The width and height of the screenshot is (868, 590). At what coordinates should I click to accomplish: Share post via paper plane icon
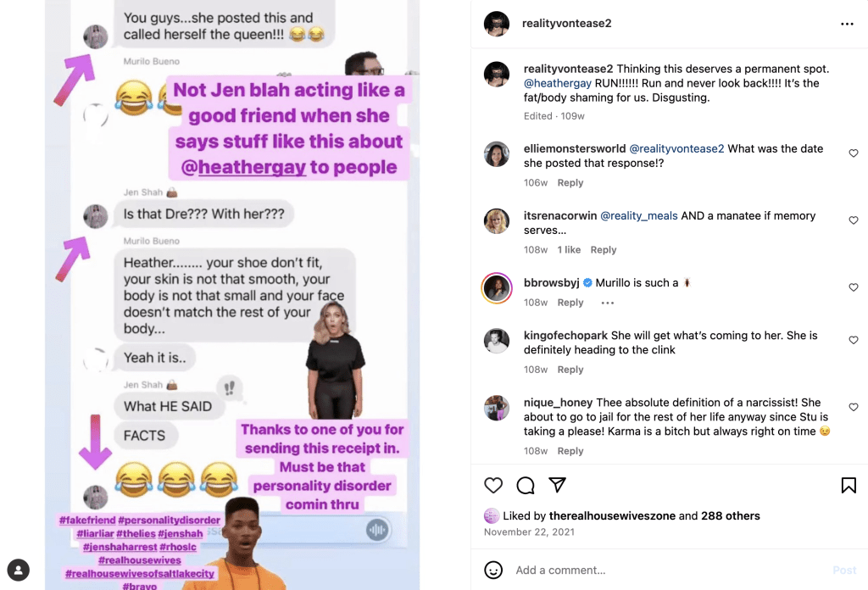click(558, 485)
